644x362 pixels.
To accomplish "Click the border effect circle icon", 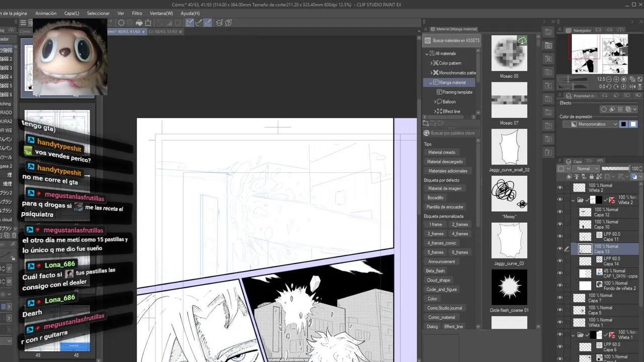I will point(604,109).
